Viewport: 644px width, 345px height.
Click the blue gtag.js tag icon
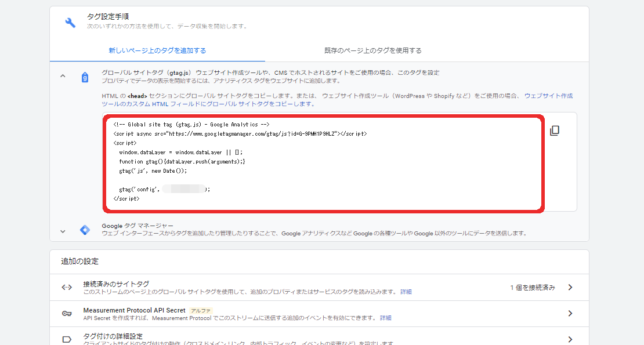(x=85, y=77)
